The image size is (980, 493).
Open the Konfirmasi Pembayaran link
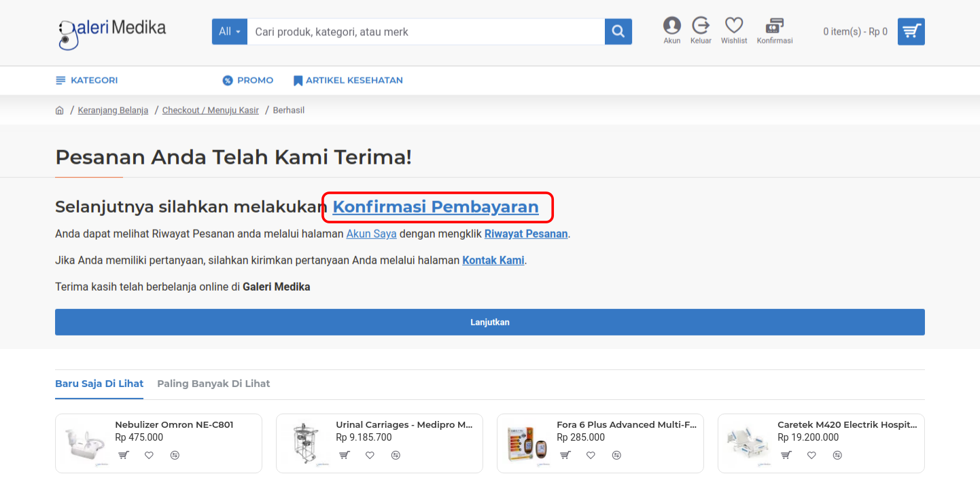[436, 207]
